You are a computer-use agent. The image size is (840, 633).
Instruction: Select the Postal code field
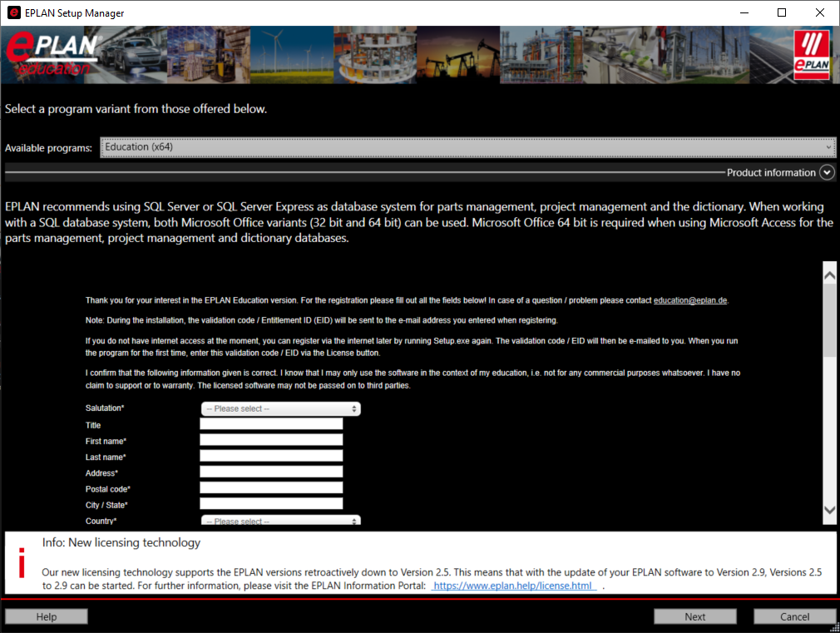click(271, 487)
